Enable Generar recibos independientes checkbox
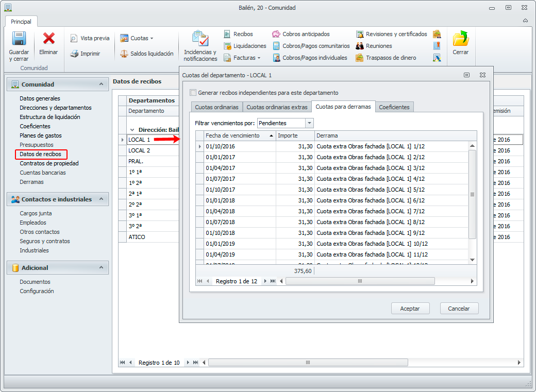This screenshot has width=536, height=392. (193, 93)
